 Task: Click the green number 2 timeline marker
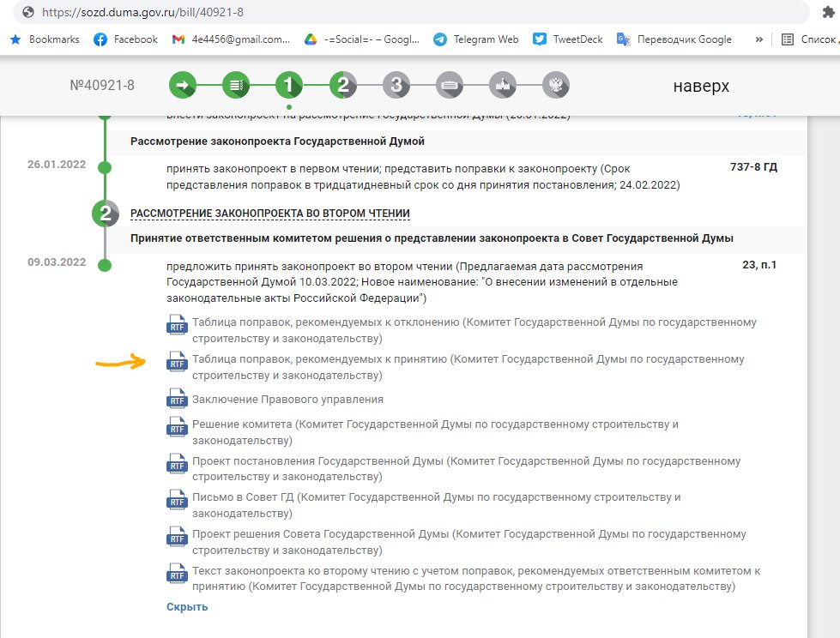pyautogui.click(x=105, y=213)
